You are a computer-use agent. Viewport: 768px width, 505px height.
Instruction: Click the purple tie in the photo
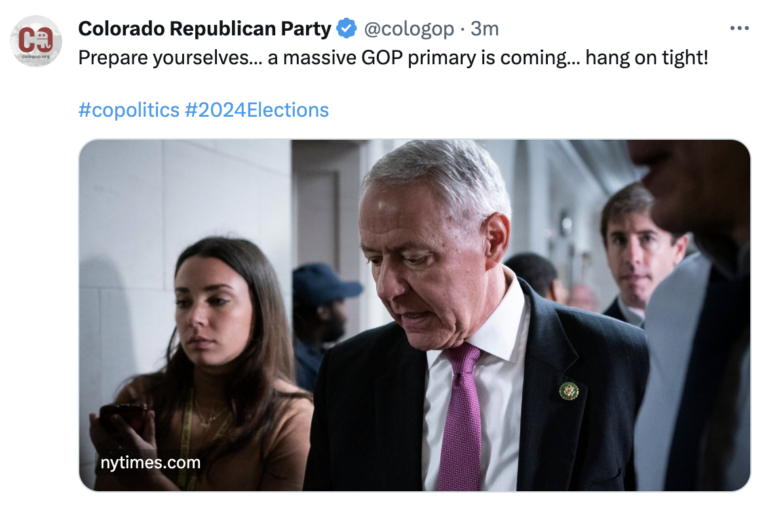462,420
